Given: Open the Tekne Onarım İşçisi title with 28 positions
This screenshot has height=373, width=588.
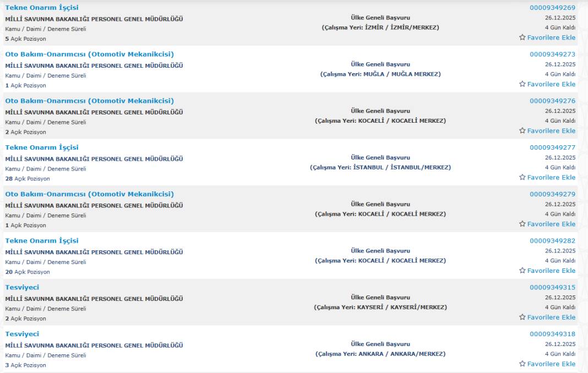Looking at the screenshot, I should coord(42,147).
